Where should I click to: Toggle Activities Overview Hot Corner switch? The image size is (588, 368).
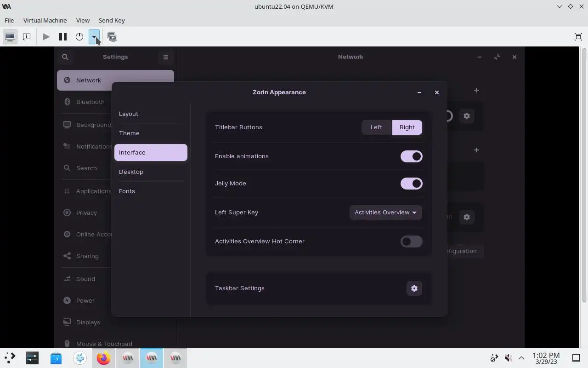(411, 241)
